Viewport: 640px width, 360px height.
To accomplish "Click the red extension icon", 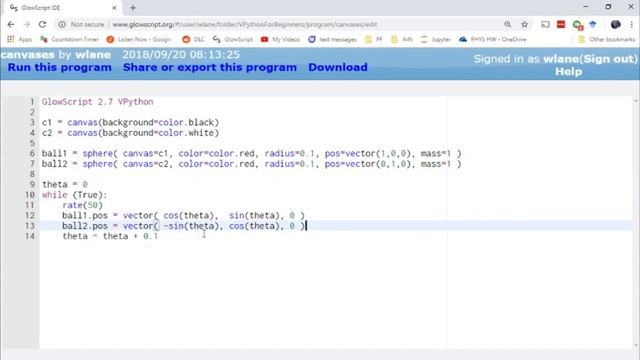I will click(x=561, y=24).
